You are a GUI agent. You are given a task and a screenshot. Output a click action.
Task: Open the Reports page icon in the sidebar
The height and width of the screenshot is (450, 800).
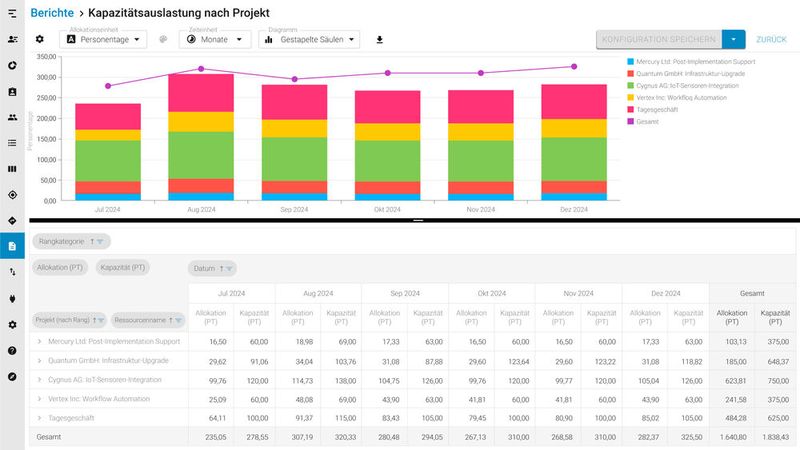(12, 246)
